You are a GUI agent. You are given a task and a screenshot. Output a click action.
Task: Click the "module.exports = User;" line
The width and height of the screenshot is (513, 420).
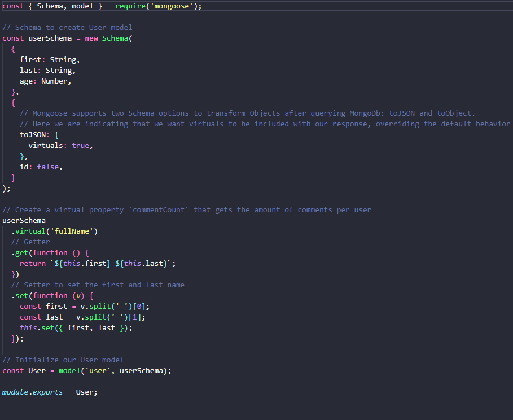tap(50, 392)
